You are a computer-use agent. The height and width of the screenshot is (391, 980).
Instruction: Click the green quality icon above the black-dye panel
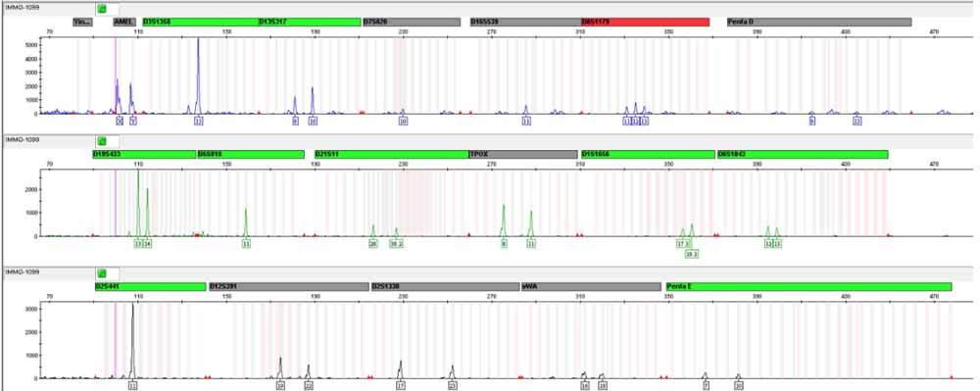click(103, 273)
